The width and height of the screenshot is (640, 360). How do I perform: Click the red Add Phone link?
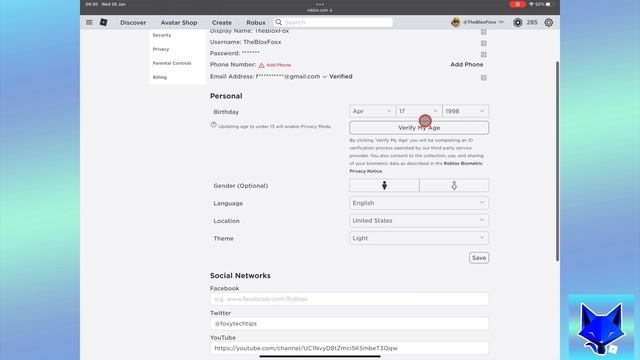click(278, 65)
